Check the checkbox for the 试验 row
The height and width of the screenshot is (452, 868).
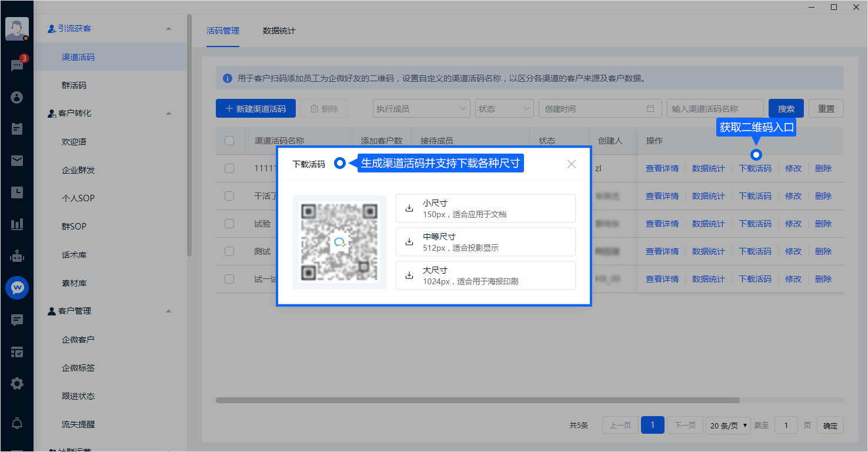coord(229,224)
